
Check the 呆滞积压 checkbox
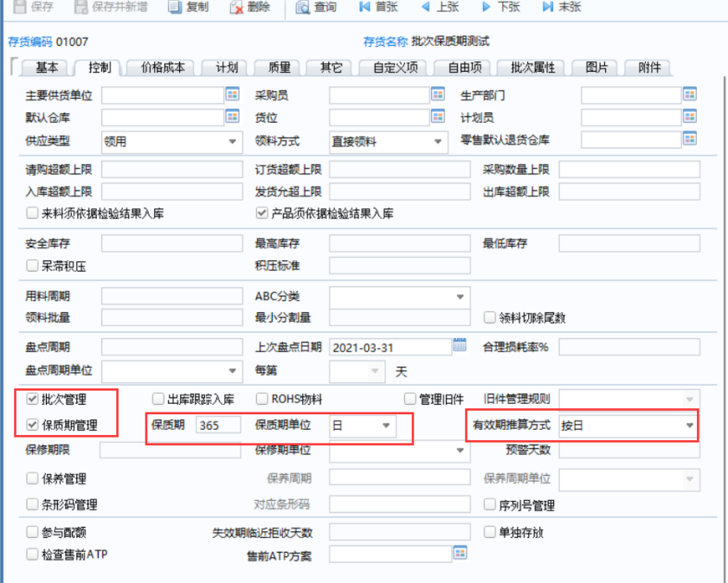[x=32, y=266]
